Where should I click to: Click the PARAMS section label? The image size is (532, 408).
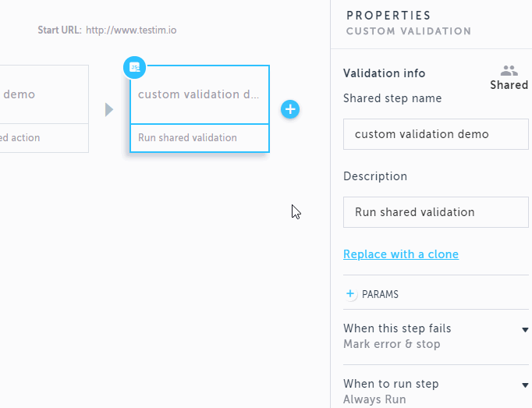pyautogui.click(x=380, y=294)
